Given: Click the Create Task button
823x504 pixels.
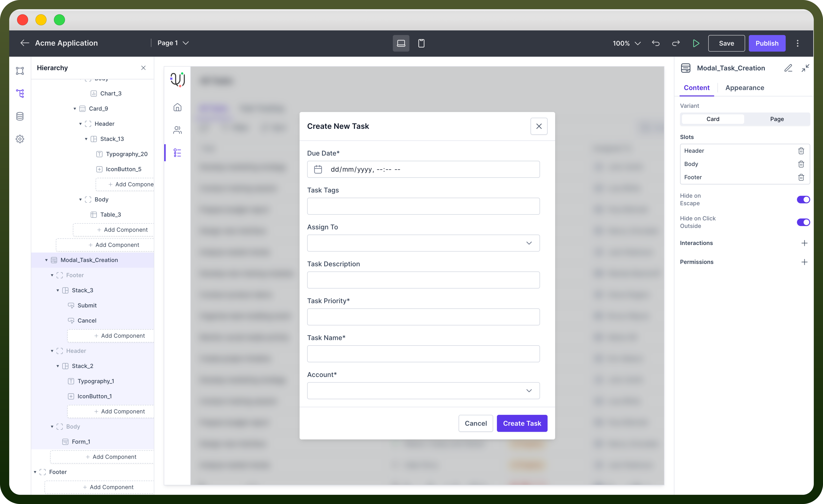Looking at the screenshot, I should [522, 423].
